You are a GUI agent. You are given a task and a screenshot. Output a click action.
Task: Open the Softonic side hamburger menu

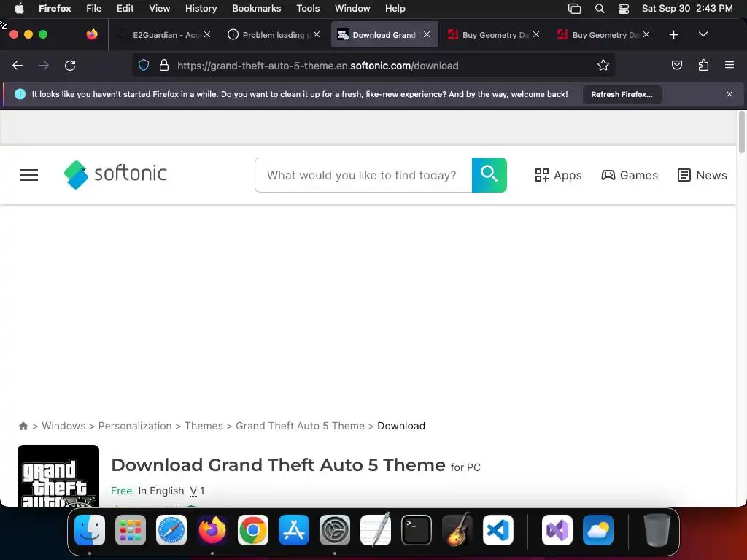29,175
